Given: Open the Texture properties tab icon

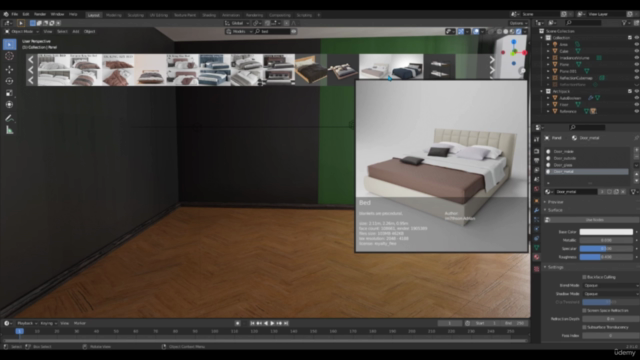Looking at the screenshot, I should [x=536, y=268].
